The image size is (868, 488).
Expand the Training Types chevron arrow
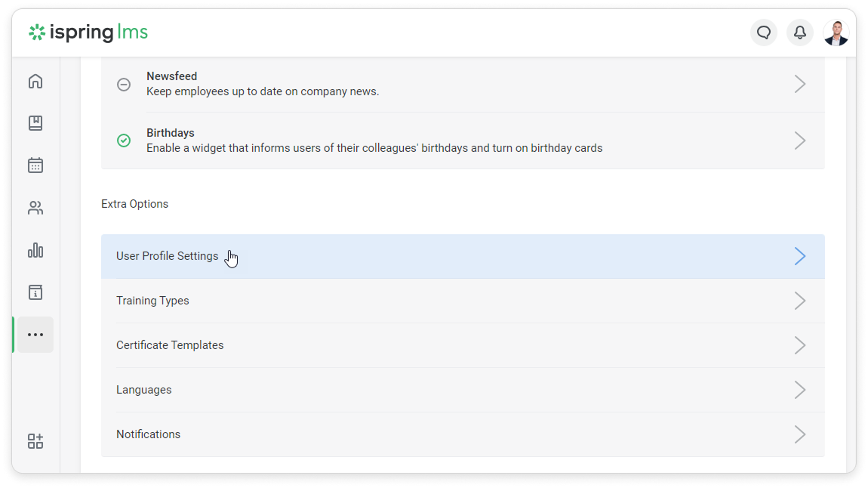pos(800,301)
